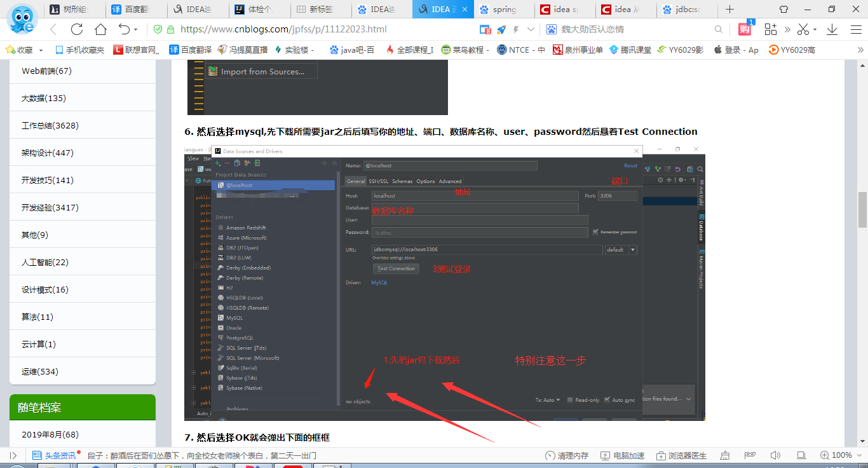
Task: Open the Tx: Auto dropdown in dialog image
Action: point(547,400)
